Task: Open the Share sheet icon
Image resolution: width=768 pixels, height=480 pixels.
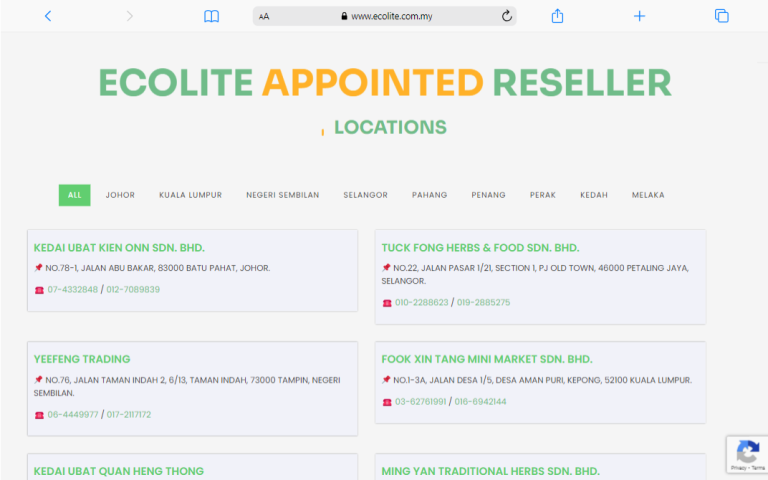Action: (x=558, y=16)
